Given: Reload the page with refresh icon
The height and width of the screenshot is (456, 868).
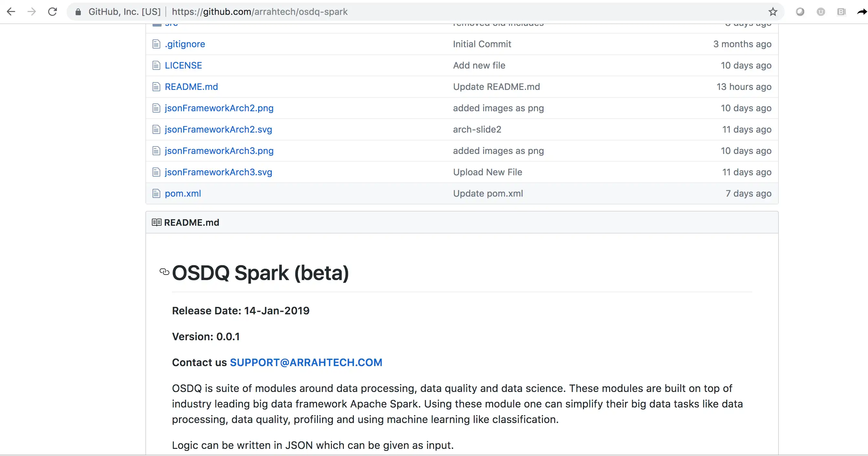Looking at the screenshot, I should [53, 12].
